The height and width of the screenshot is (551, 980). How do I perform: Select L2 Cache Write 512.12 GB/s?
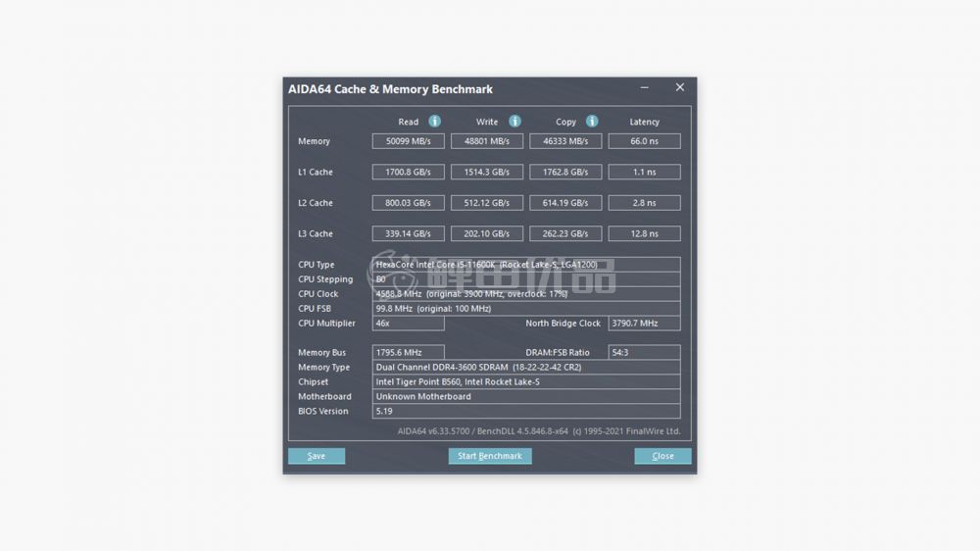tap(487, 203)
